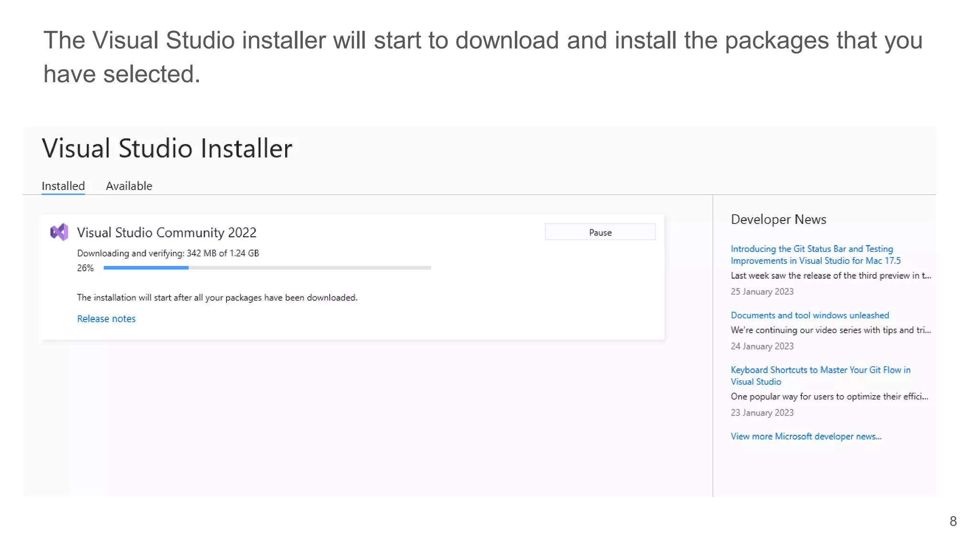The width and height of the screenshot is (980, 551).
Task: Pause the Visual Studio download
Action: [600, 232]
